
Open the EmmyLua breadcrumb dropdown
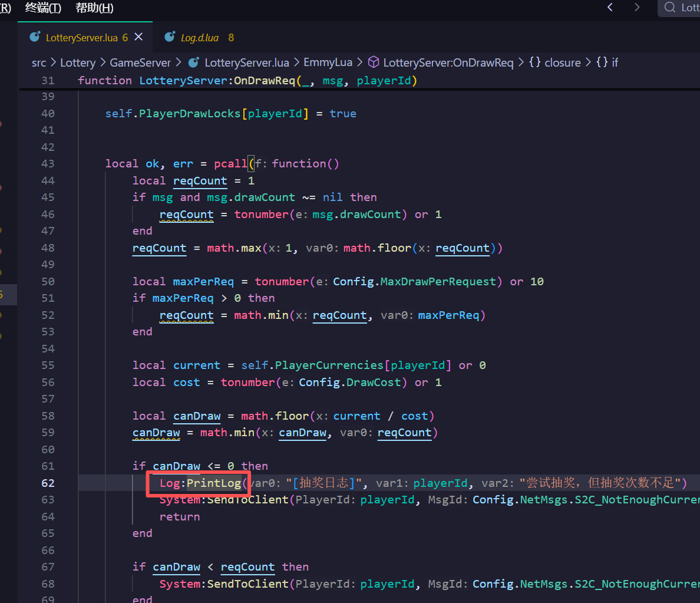coord(328,62)
